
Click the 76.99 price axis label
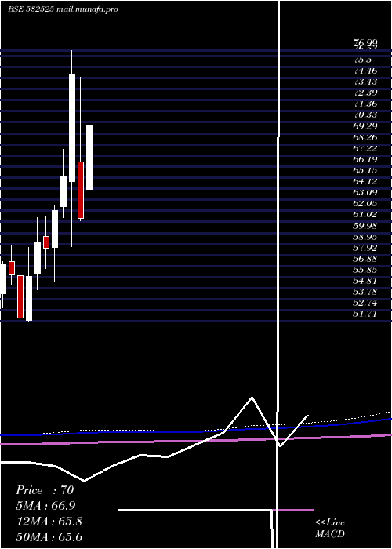365,43
